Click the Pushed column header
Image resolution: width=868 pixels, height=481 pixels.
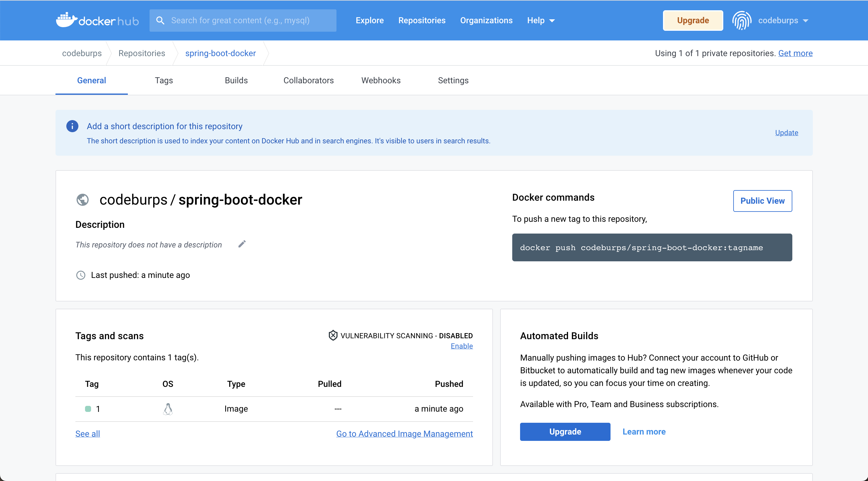[x=449, y=384]
